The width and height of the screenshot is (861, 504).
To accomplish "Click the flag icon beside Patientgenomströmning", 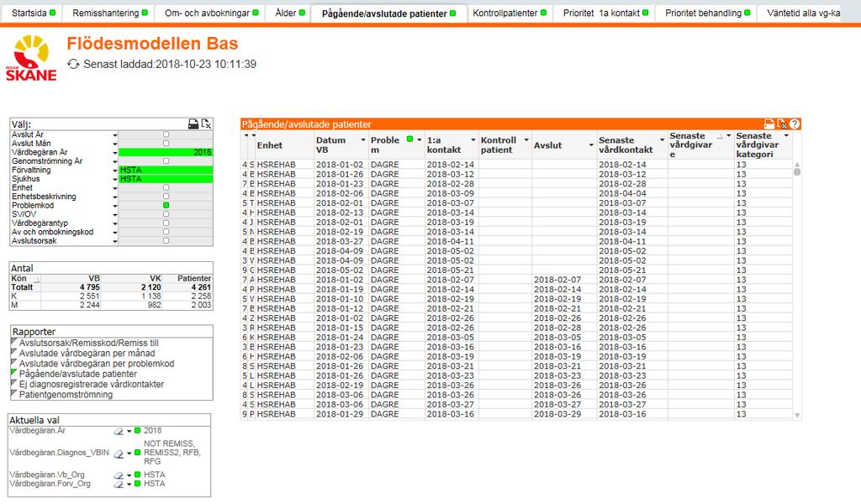I will tap(13, 394).
